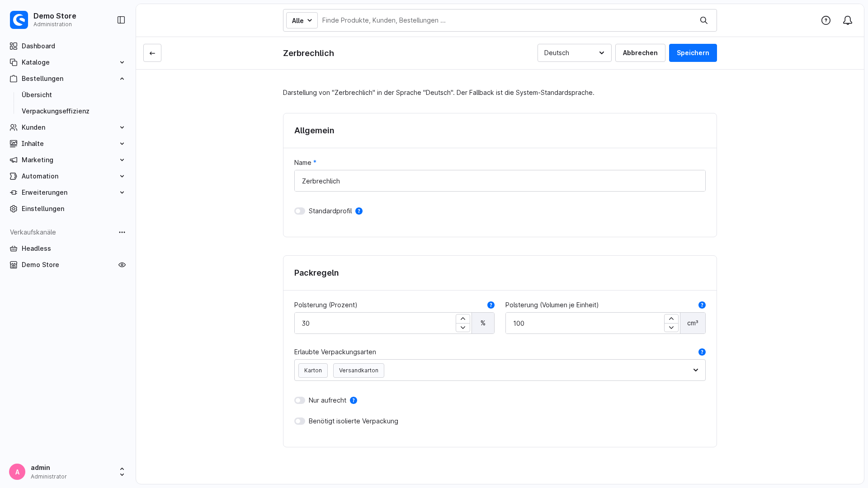
Task: Open the Deutsch language dropdown
Action: pos(575,53)
